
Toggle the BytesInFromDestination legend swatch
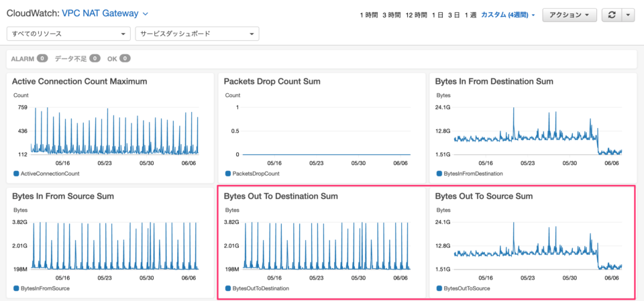[x=439, y=173]
